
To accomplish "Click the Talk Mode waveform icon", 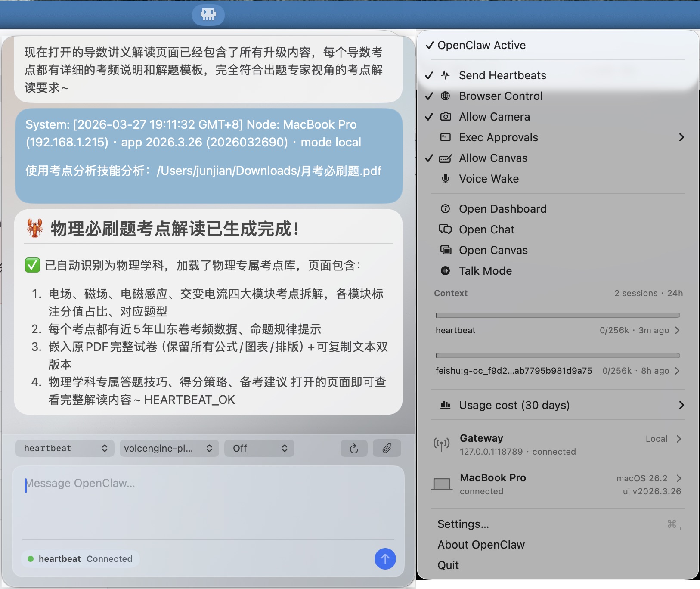I will [x=445, y=271].
